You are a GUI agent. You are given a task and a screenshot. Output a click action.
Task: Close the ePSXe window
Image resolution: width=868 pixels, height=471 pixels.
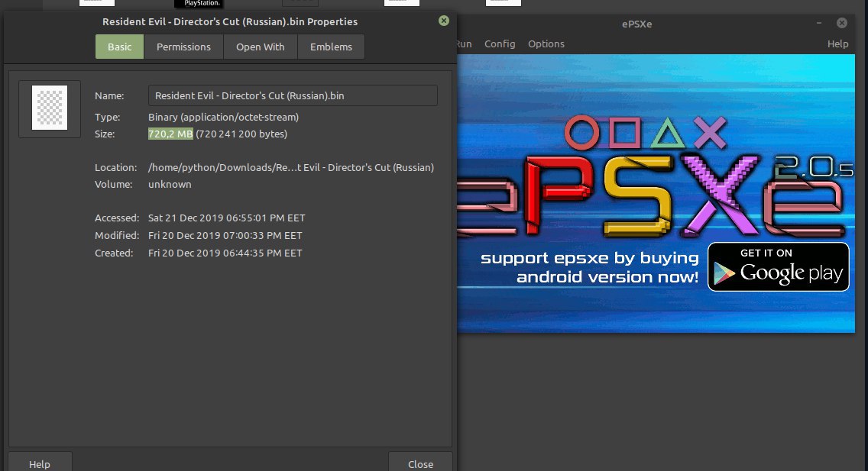click(x=841, y=23)
